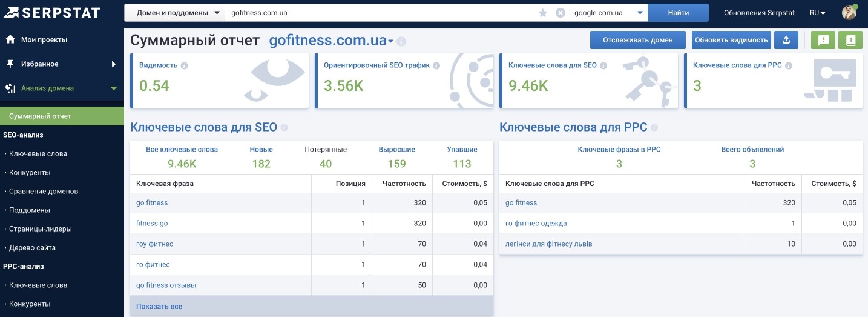Click info icon by SEO keywords section heading
Screen dimensions: 868x317
[284, 128]
